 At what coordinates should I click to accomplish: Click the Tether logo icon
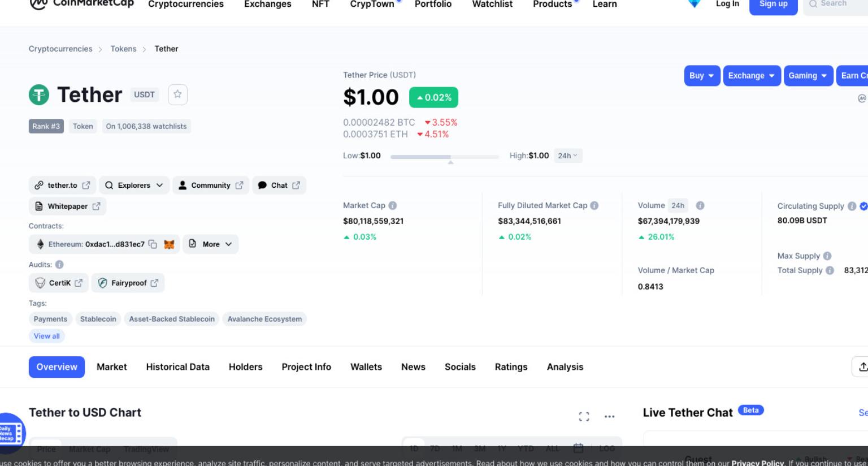coord(39,94)
